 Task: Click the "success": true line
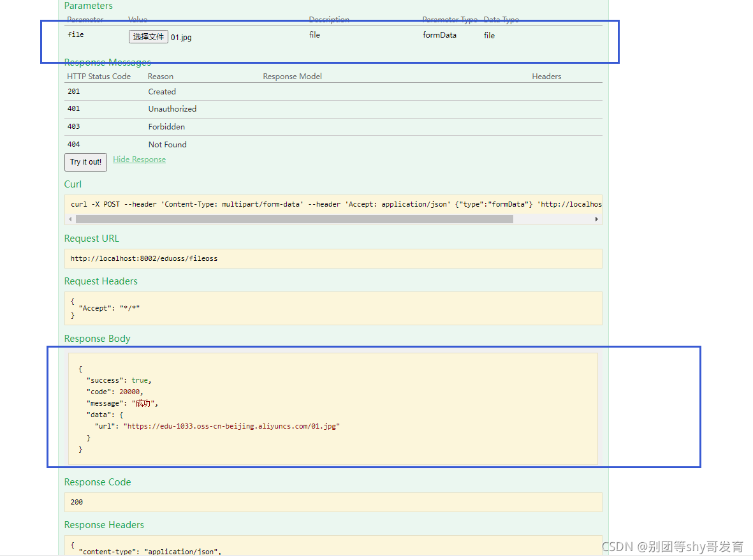click(119, 380)
